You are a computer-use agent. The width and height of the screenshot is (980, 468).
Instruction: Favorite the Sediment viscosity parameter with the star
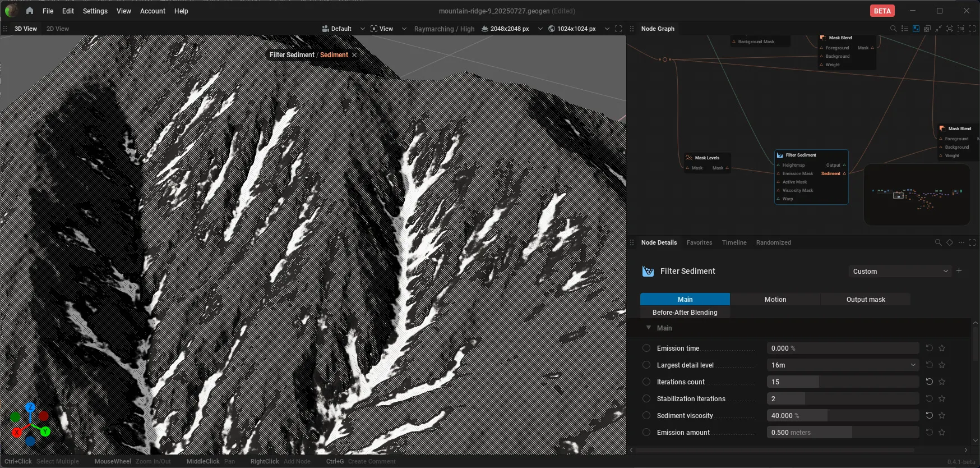pos(942,415)
